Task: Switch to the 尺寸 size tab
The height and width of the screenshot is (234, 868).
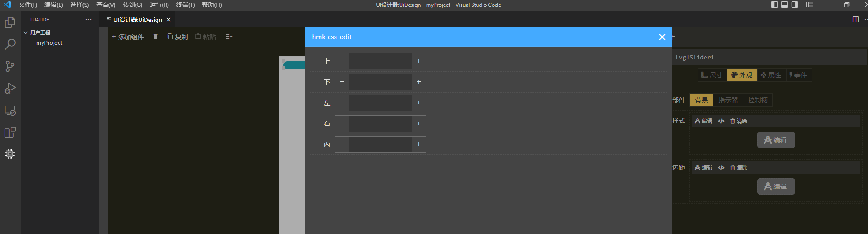Action: click(x=712, y=75)
